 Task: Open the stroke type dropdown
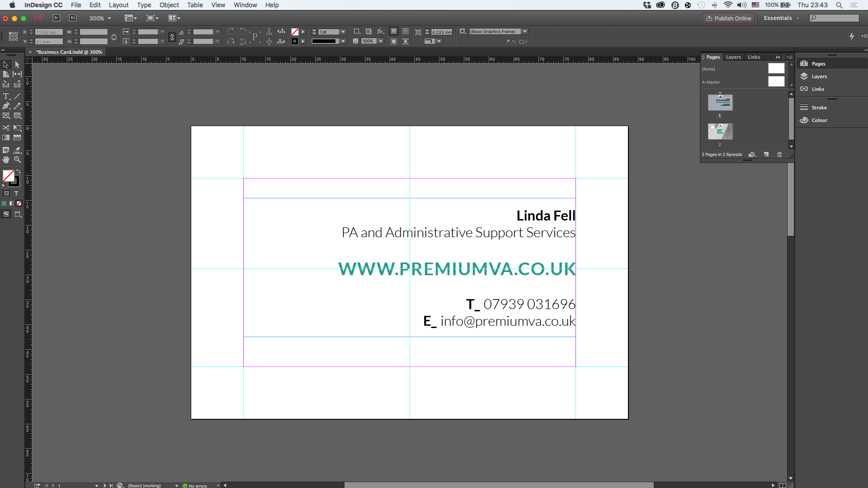[343, 41]
